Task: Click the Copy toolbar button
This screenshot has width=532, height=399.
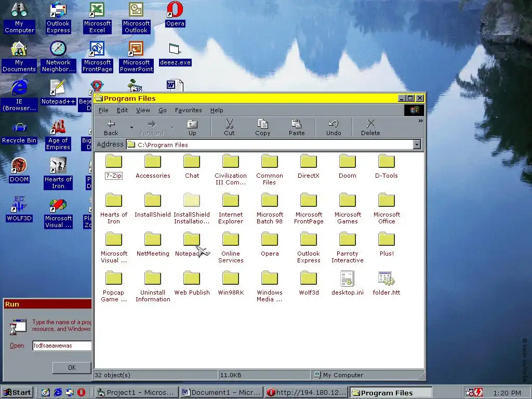Action: pyautogui.click(x=263, y=128)
